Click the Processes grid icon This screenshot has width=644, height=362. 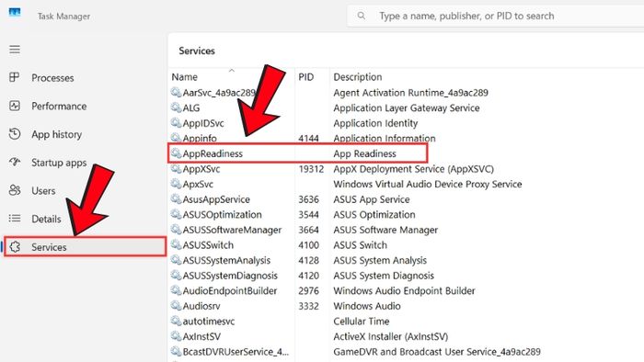[15, 77]
